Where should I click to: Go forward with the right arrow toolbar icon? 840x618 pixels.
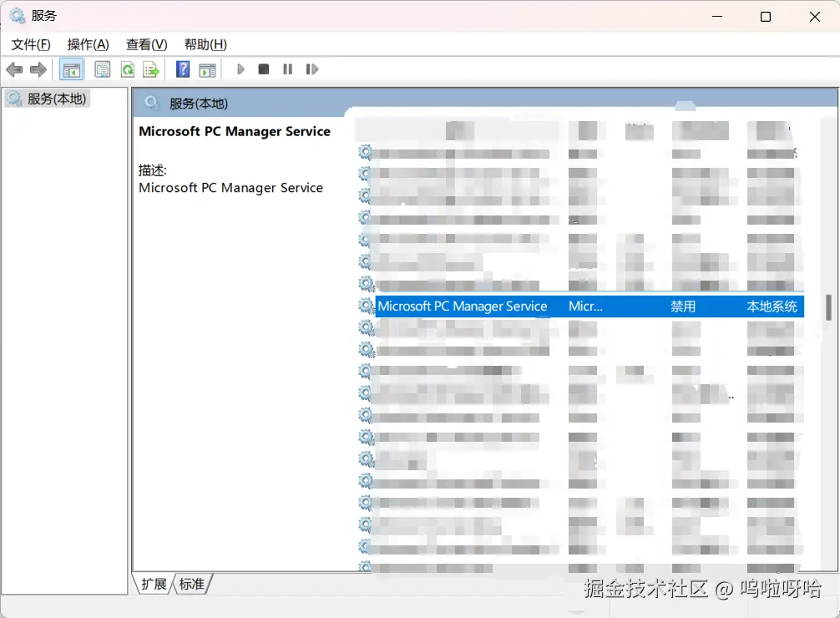point(38,69)
